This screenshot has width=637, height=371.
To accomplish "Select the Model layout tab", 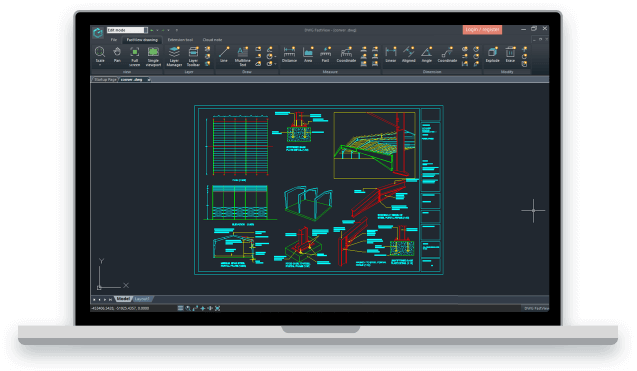I will (123, 299).
